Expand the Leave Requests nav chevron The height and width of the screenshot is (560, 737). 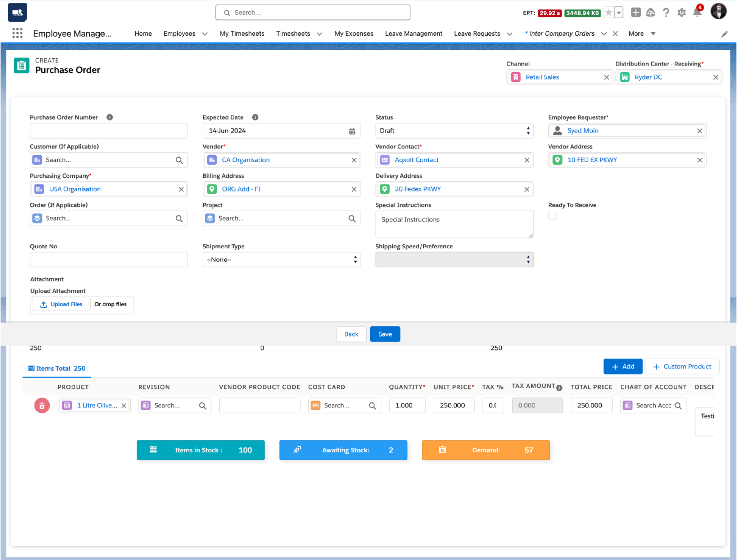click(x=509, y=34)
